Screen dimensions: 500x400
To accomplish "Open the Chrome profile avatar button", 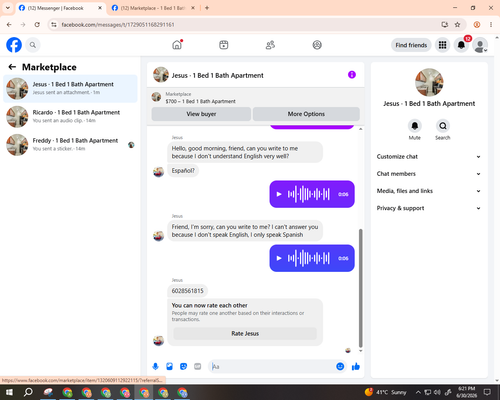I will pyautogui.click(x=477, y=25).
